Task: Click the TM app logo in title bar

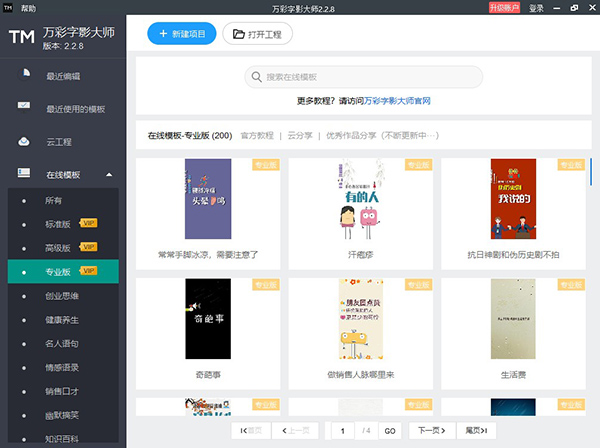Action: [x=8, y=7]
